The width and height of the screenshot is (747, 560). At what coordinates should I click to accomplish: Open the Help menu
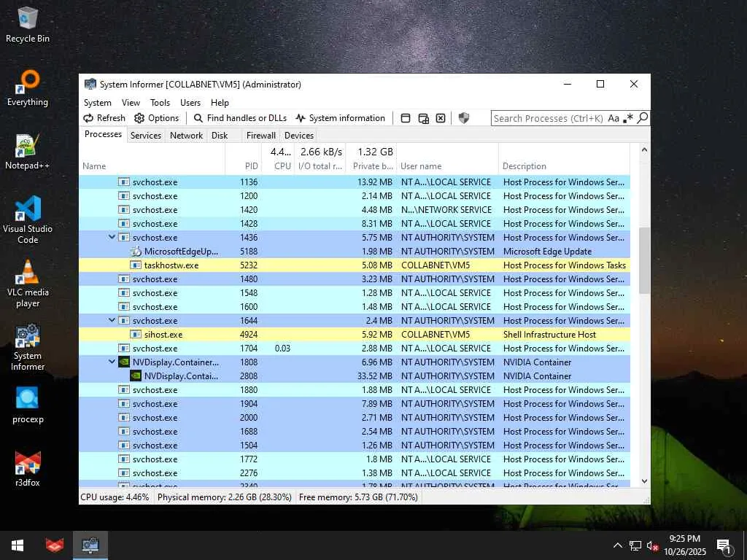click(220, 103)
